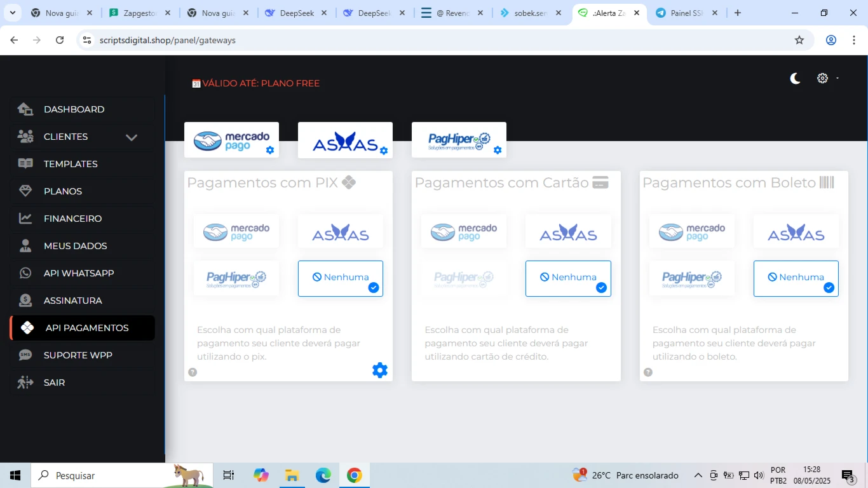Select Mercado Pago for Cartão payments
This screenshot has height=488, width=868.
[x=464, y=231]
